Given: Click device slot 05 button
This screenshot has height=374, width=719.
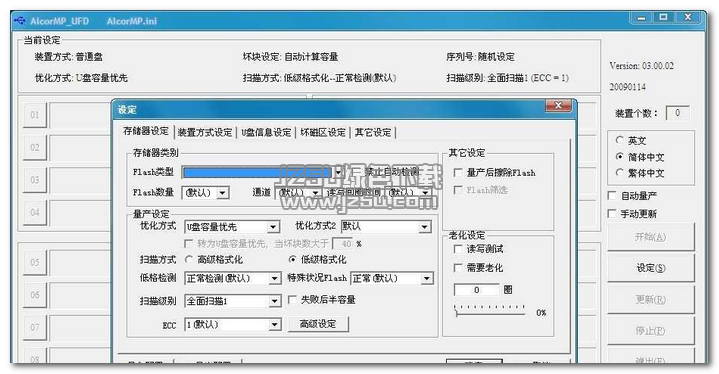Looking at the screenshot, I should (x=35, y=262).
